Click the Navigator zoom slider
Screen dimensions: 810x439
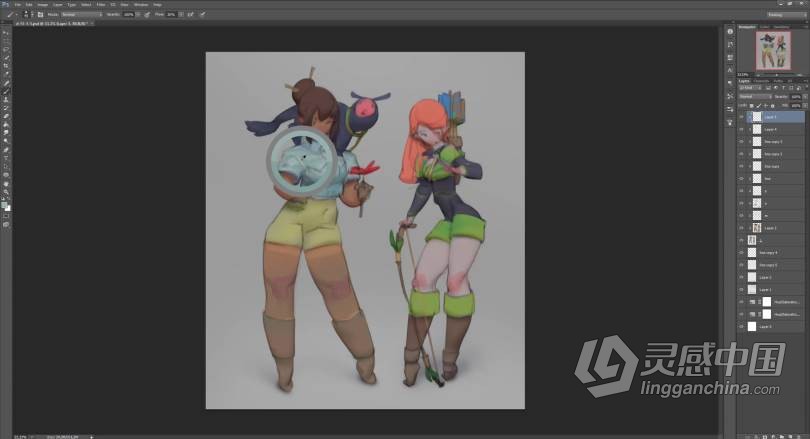point(776,75)
